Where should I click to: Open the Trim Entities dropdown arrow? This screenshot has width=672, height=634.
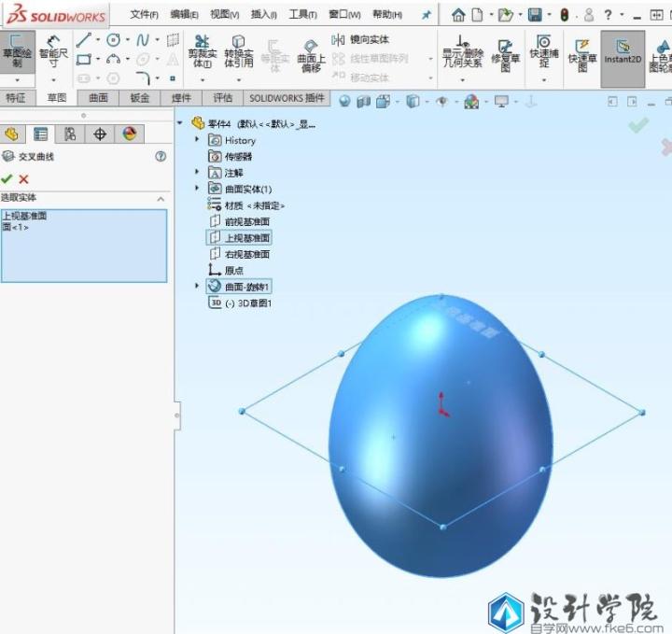pos(203,80)
